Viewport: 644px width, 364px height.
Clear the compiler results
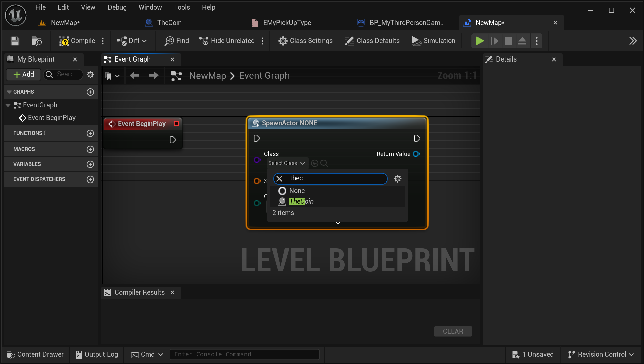[453, 331]
